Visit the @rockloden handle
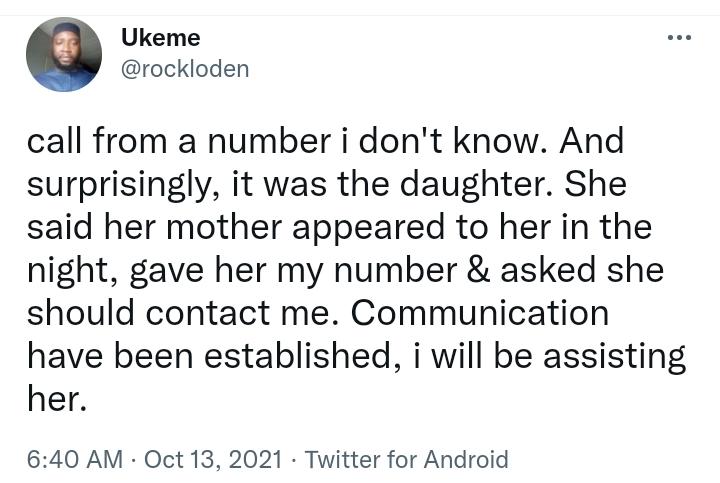Image resolution: width=720 pixels, height=483 pixels. click(185, 69)
